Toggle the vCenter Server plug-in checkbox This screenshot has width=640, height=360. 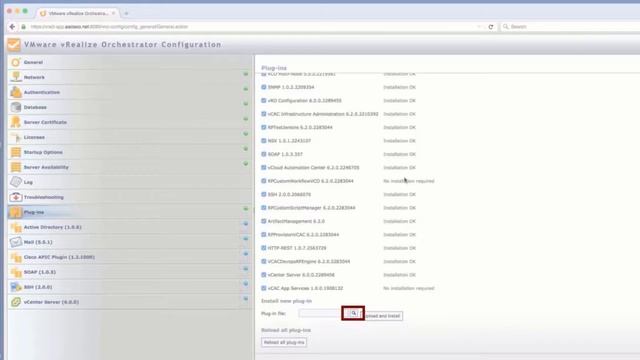[x=264, y=275]
